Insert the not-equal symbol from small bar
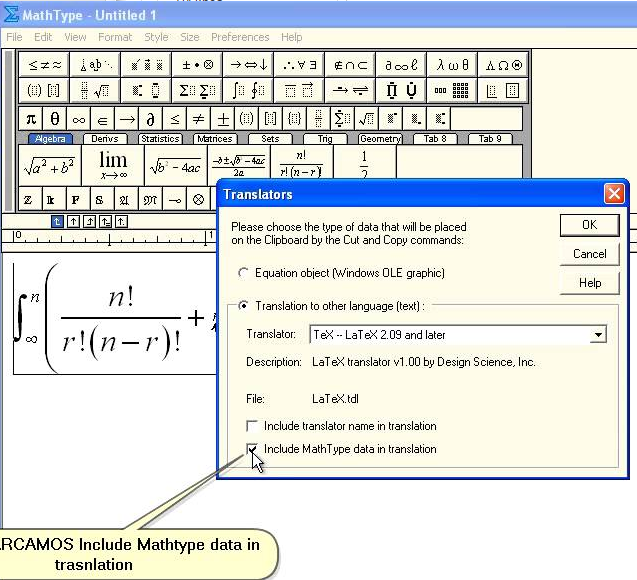 pyautogui.click(x=199, y=119)
